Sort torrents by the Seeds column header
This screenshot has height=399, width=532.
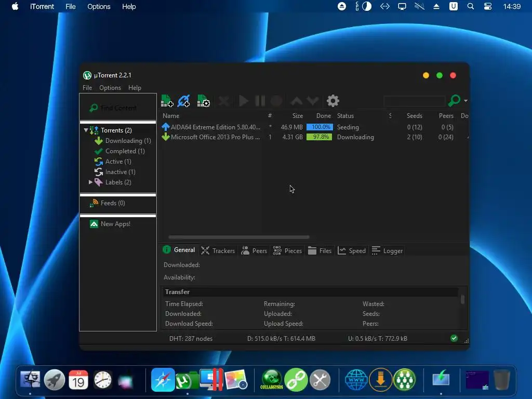414,116
